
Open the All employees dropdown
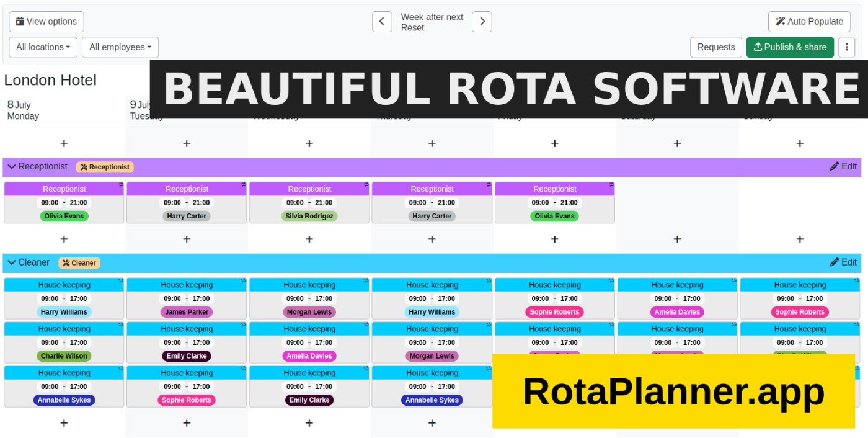click(x=120, y=47)
